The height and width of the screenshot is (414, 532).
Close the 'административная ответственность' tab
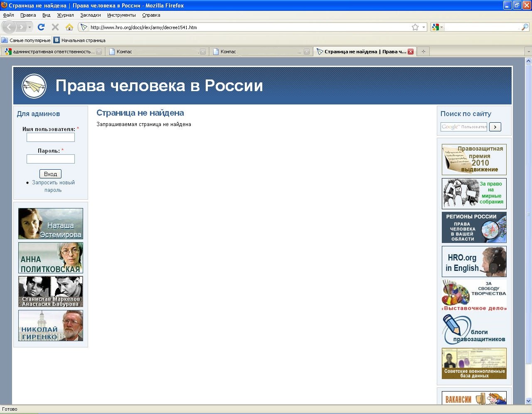tap(99, 52)
